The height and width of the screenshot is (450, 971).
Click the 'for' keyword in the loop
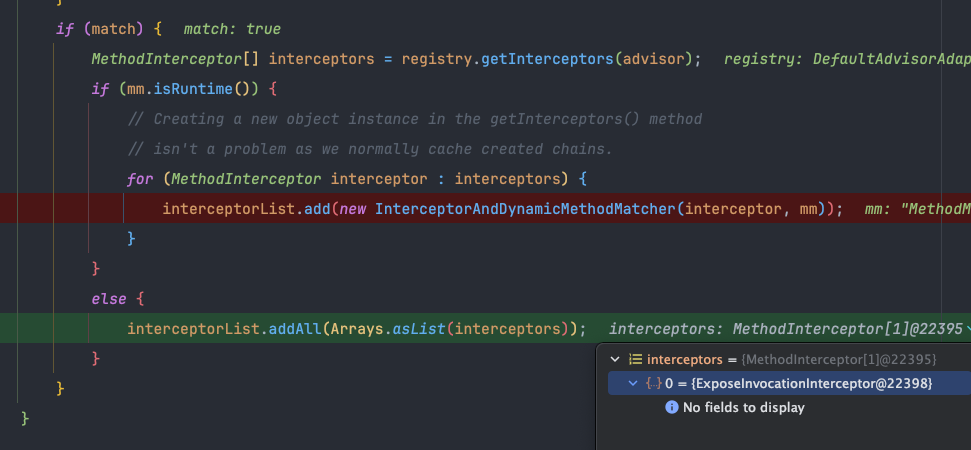140,179
